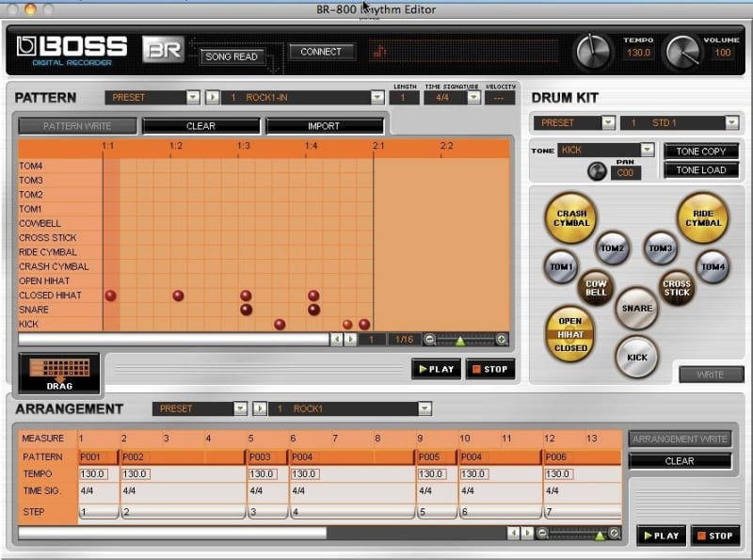Hit the Kick drum pad
This screenshot has height=560, width=753.
[637, 358]
